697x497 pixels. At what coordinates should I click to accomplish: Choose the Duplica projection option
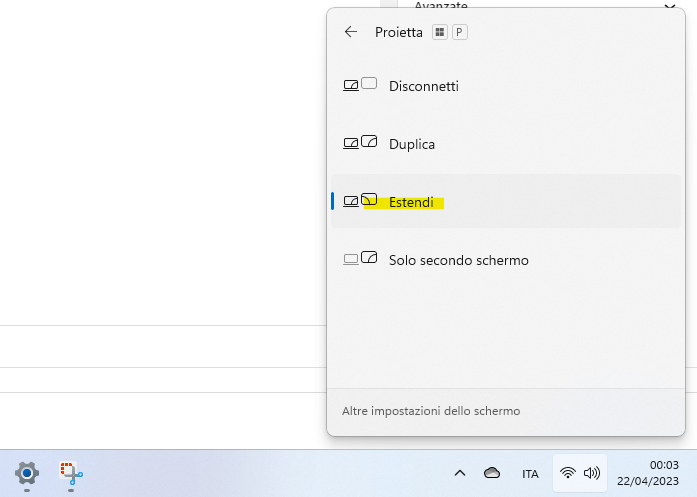[x=411, y=144]
